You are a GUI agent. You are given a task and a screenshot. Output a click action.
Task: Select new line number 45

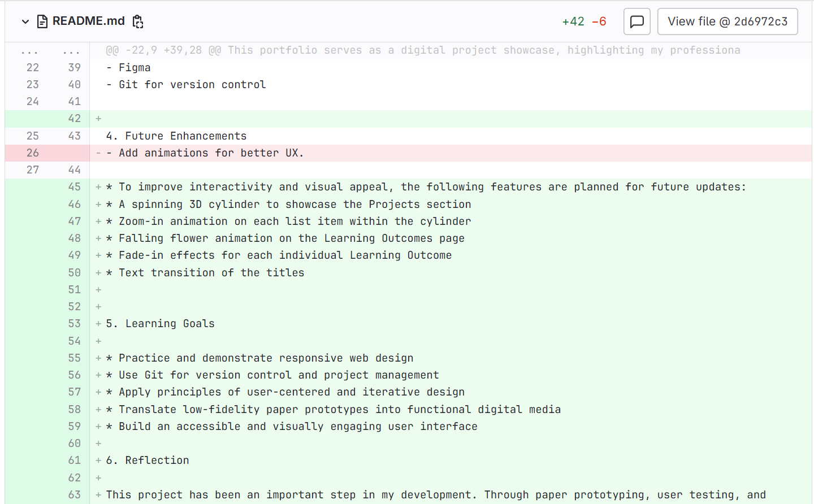coord(74,187)
